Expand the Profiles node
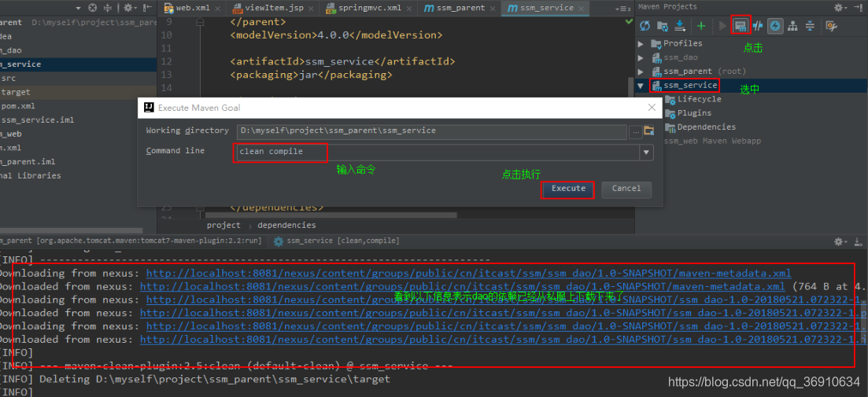The height and width of the screenshot is (397, 868). coord(641,43)
